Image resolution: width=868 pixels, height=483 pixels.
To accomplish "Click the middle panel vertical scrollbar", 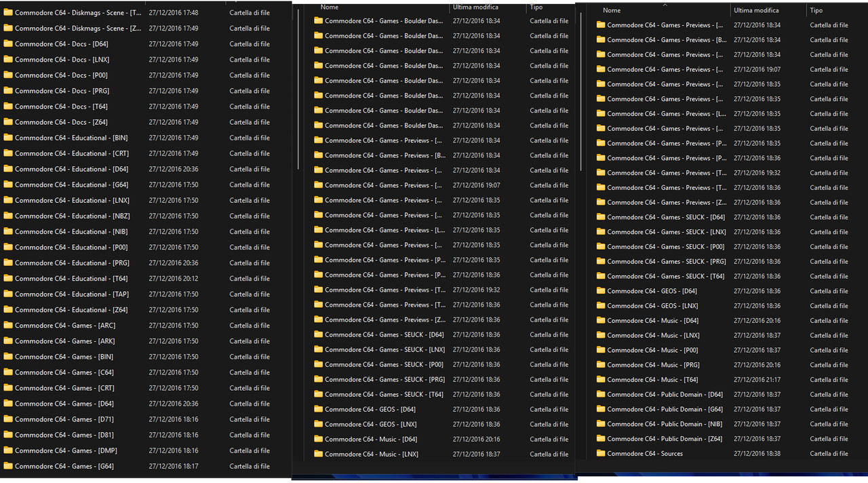I will [580, 92].
